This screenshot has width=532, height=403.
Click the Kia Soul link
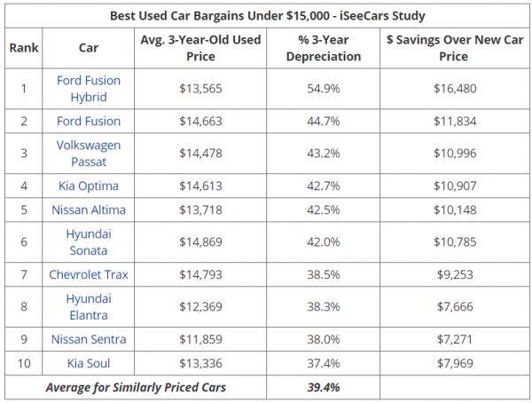[x=89, y=363]
